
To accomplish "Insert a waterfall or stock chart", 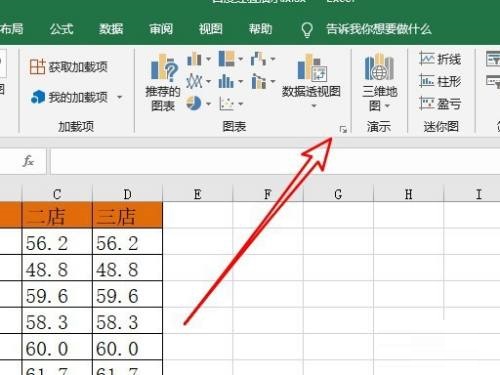I will (x=259, y=59).
